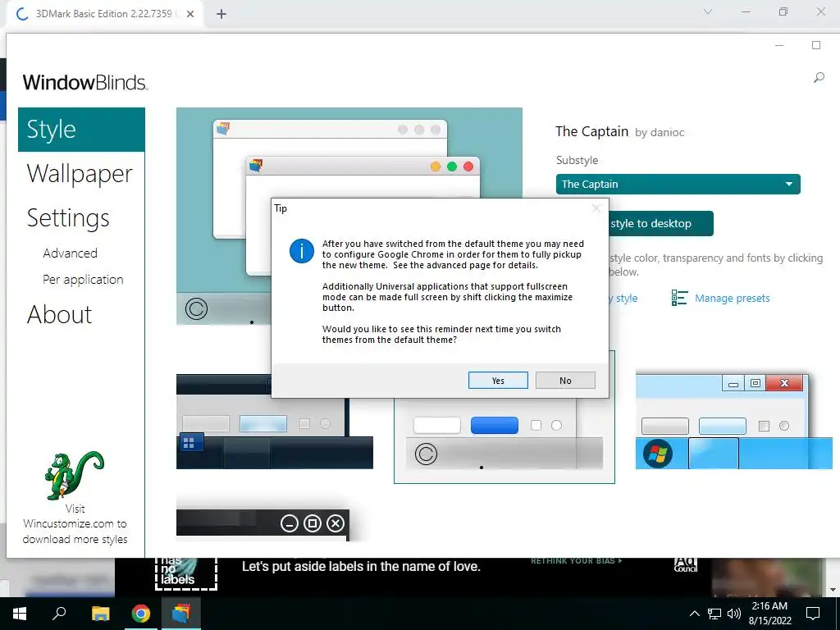840x630 pixels.
Task: Open Manage presets link
Action: 732,299
